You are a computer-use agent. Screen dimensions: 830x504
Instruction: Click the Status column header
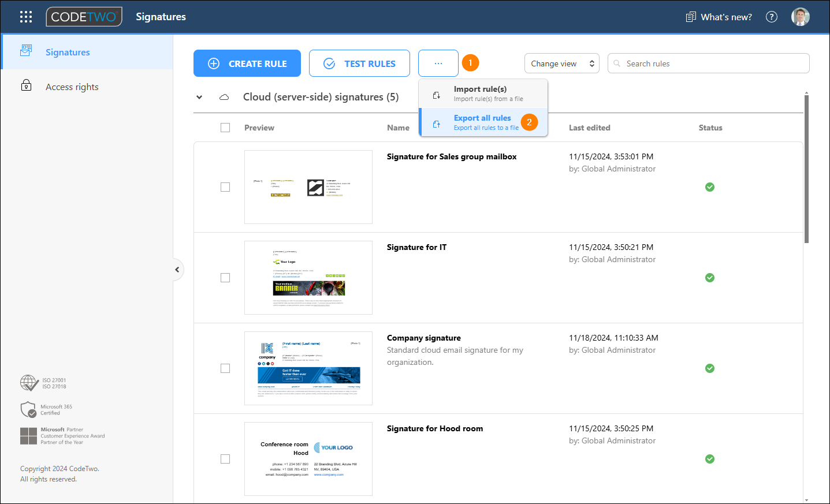[x=710, y=128]
